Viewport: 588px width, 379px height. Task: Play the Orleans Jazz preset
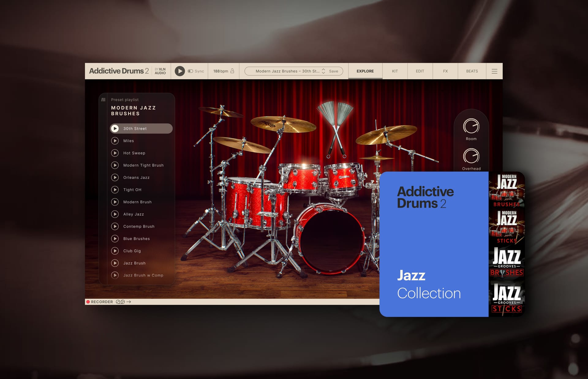point(115,177)
